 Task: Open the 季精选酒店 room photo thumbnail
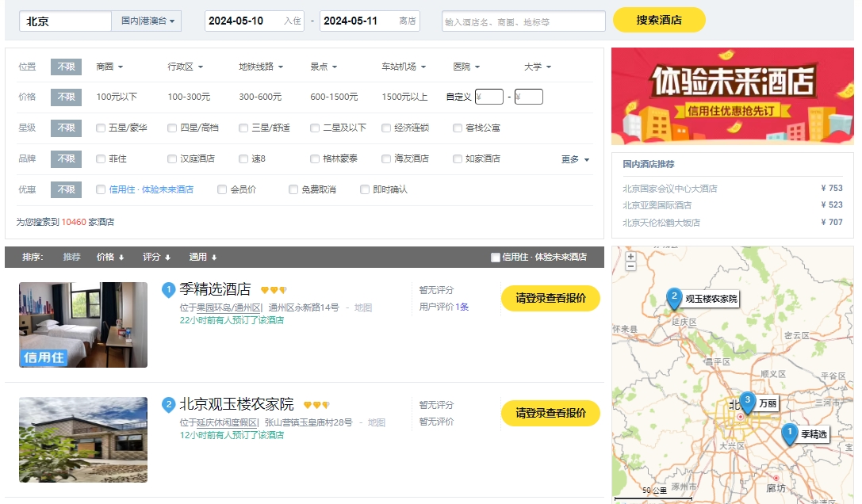83,325
